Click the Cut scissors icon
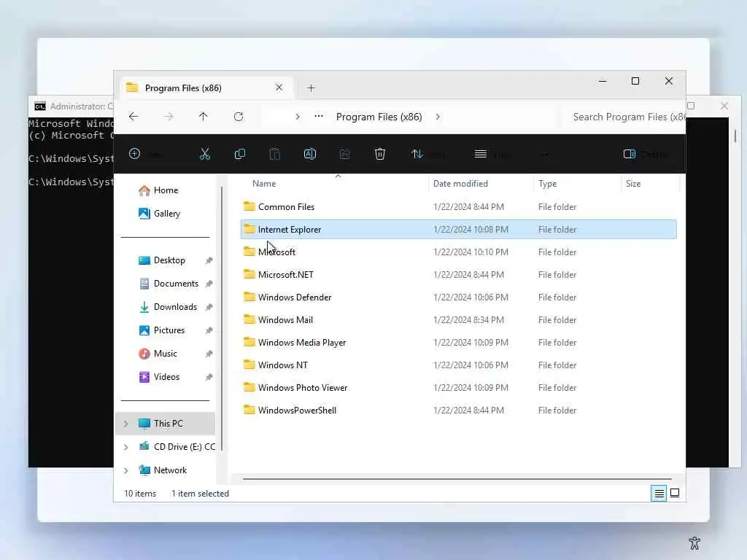The image size is (747, 560). 205,154
